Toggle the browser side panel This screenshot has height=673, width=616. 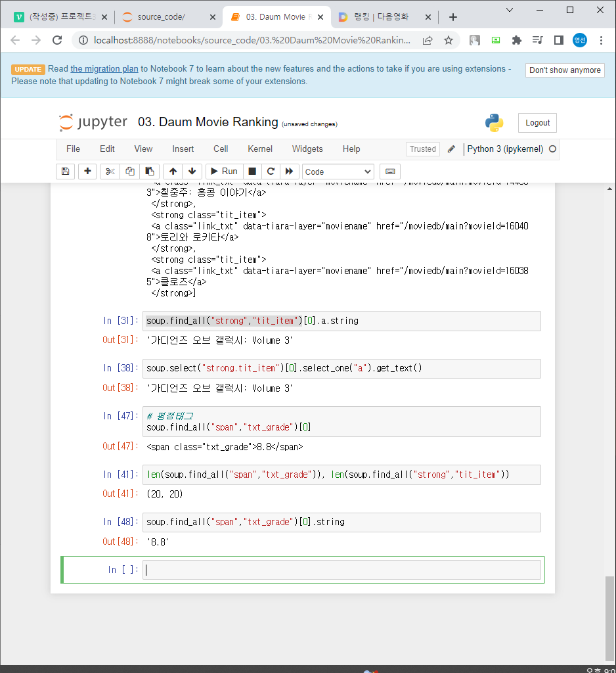[558, 40]
